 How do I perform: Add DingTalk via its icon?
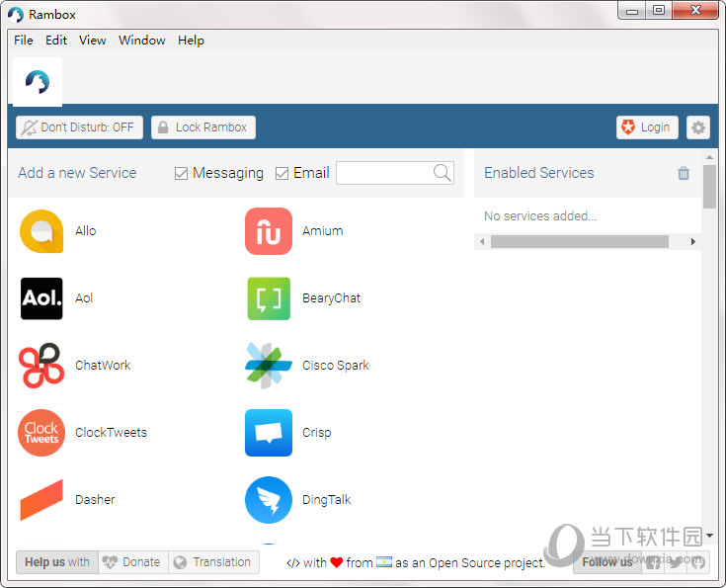click(269, 500)
